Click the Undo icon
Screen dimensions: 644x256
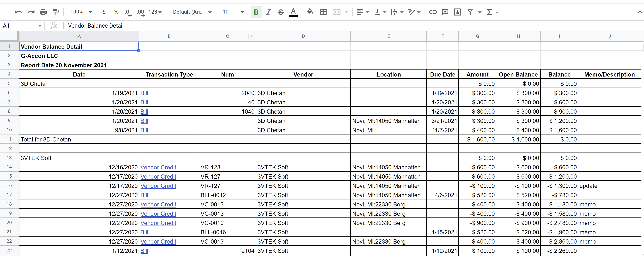[x=19, y=12]
